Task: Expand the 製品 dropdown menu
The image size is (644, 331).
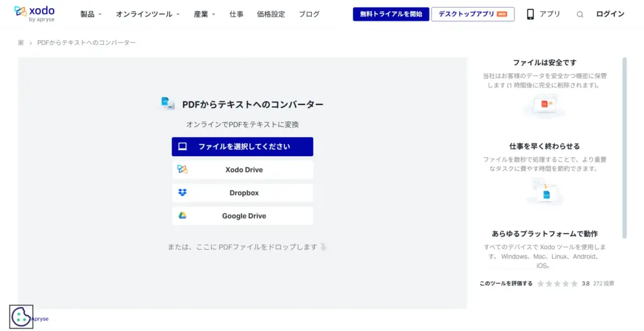Action: 91,14
